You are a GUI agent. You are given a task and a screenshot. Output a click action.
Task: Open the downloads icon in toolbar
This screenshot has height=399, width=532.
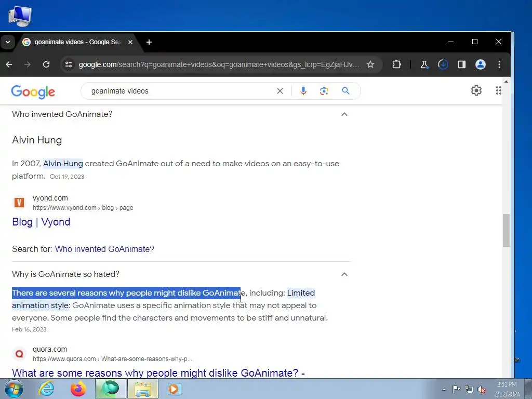tap(443, 64)
